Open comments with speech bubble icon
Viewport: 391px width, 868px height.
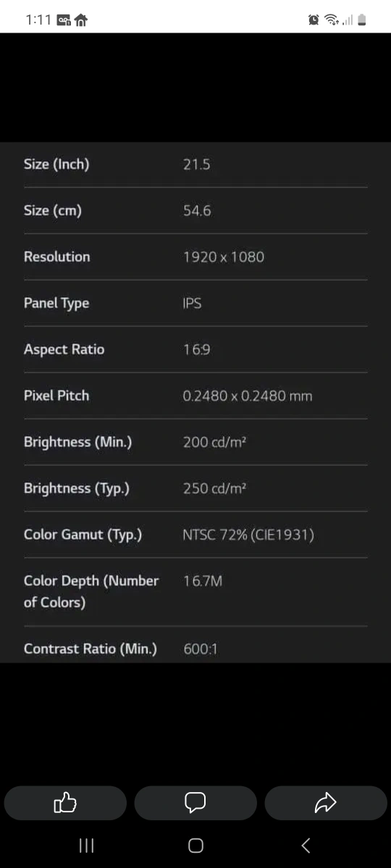click(x=195, y=802)
